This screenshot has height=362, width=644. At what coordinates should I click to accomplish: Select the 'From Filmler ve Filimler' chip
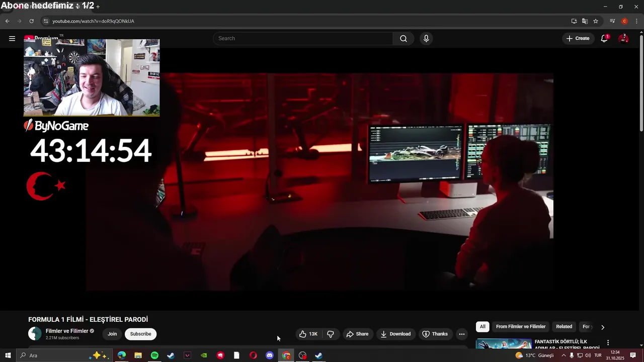[521, 327]
